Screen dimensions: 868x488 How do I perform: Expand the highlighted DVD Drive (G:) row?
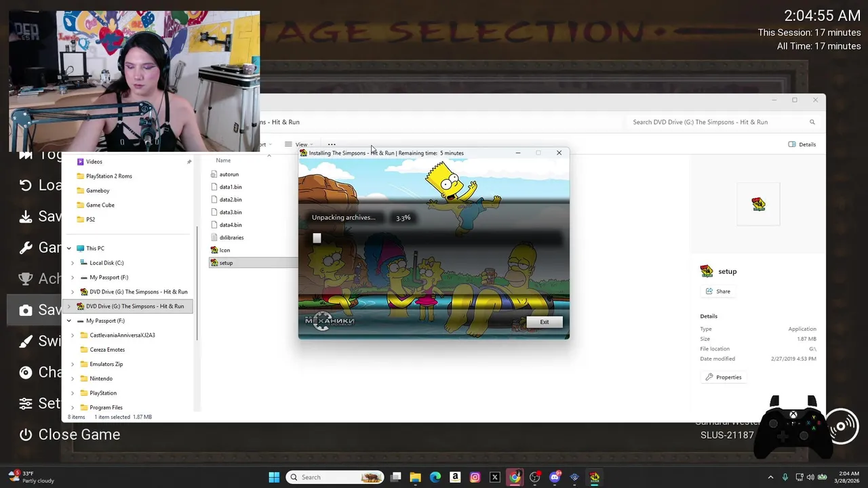click(68, 306)
